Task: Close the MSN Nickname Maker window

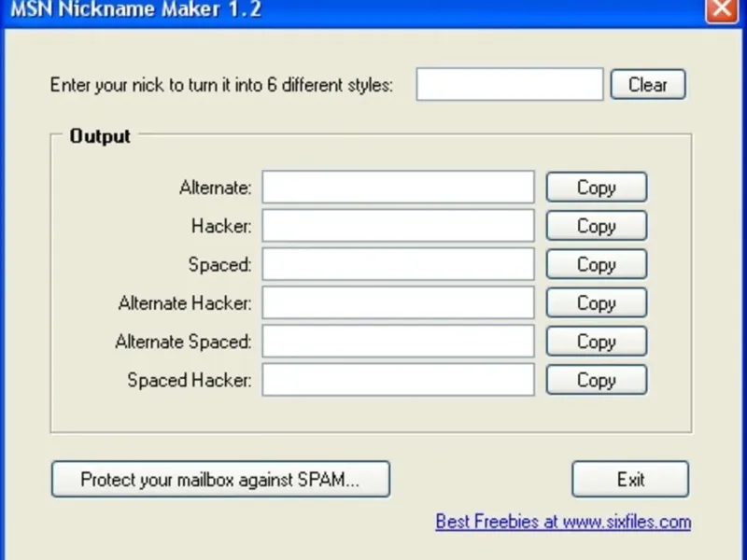Action: click(x=722, y=9)
